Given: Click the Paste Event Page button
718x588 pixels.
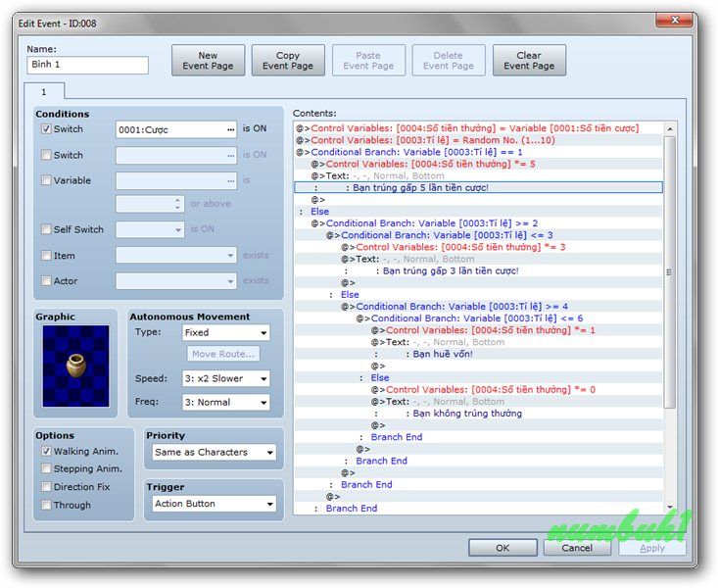Looking at the screenshot, I should click(x=368, y=61).
